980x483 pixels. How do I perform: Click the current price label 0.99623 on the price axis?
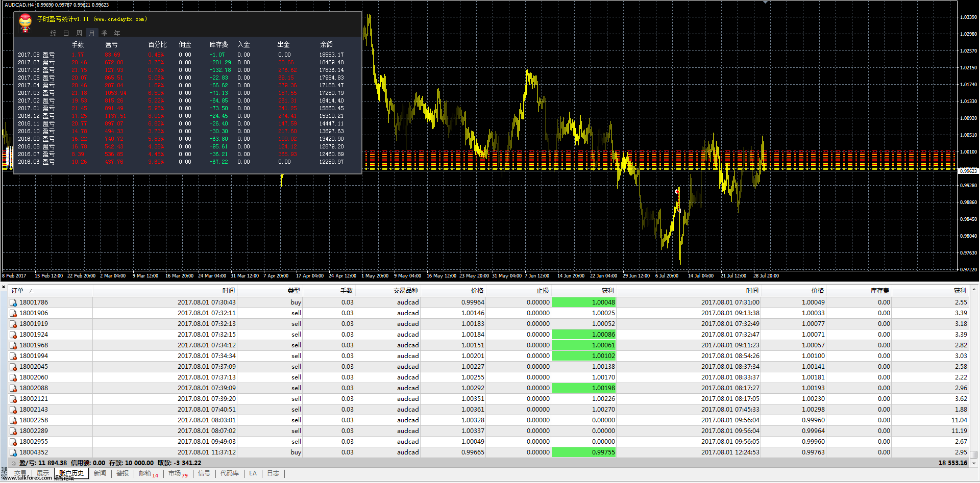[969, 171]
